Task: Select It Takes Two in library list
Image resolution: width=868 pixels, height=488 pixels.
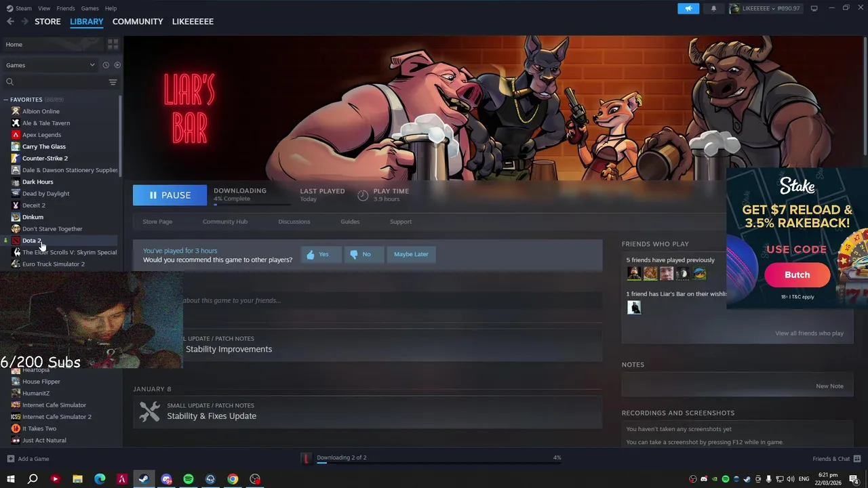Action: click(x=39, y=428)
